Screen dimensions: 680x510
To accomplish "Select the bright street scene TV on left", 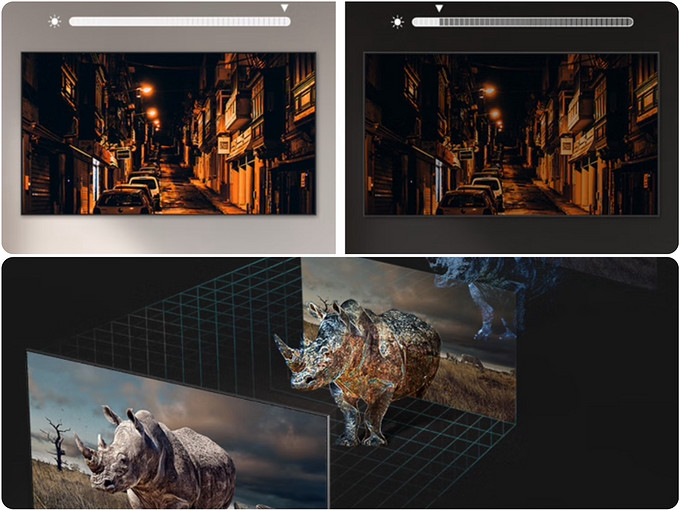I will coord(169,133).
